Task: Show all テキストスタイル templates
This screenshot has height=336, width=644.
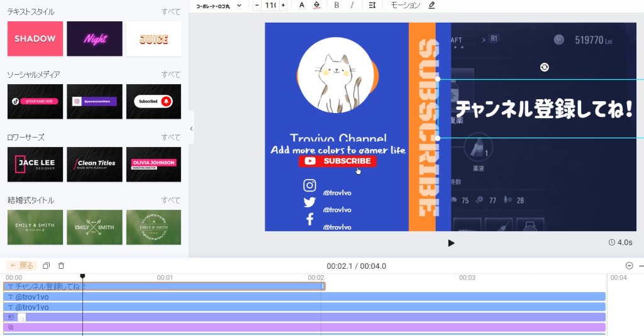Action: click(x=170, y=12)
